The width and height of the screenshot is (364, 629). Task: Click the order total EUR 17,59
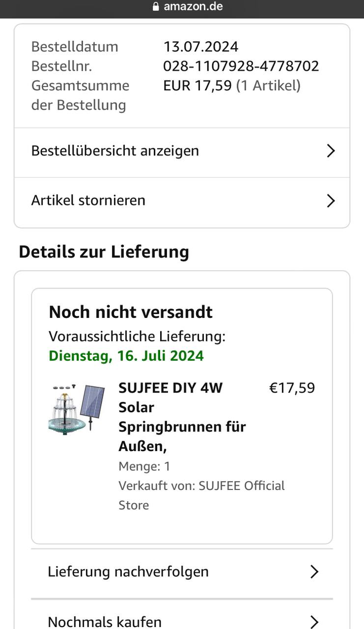tap(197, 86)
